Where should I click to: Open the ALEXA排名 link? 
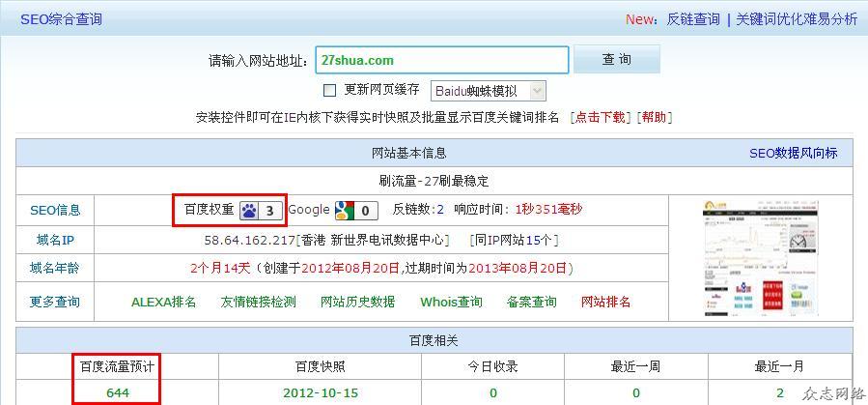[x=164, y=302]
